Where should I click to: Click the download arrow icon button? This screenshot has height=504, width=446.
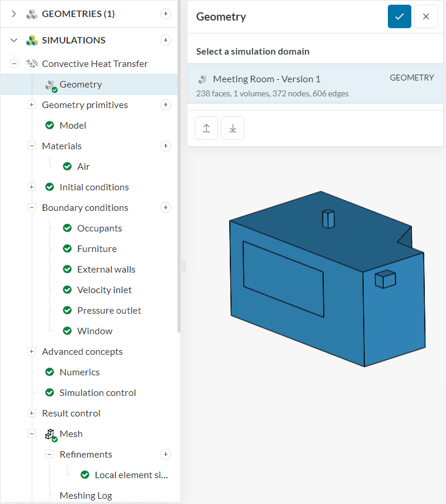233,128
